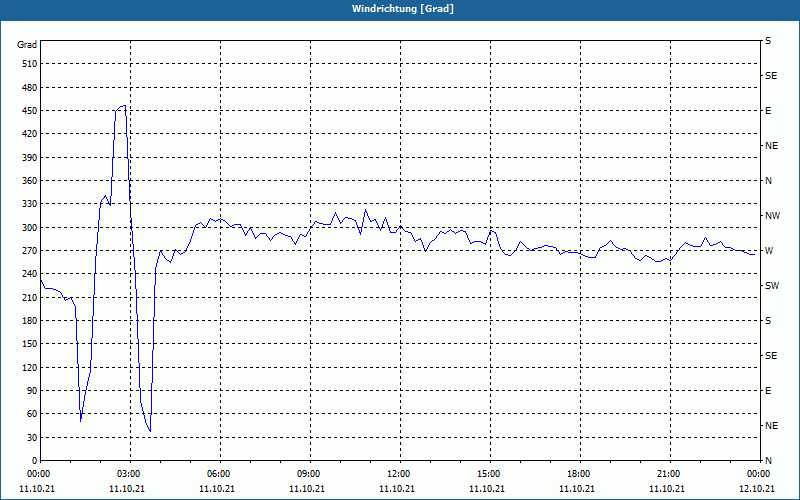Click the "N" compass label level with 0

(768, 461)
